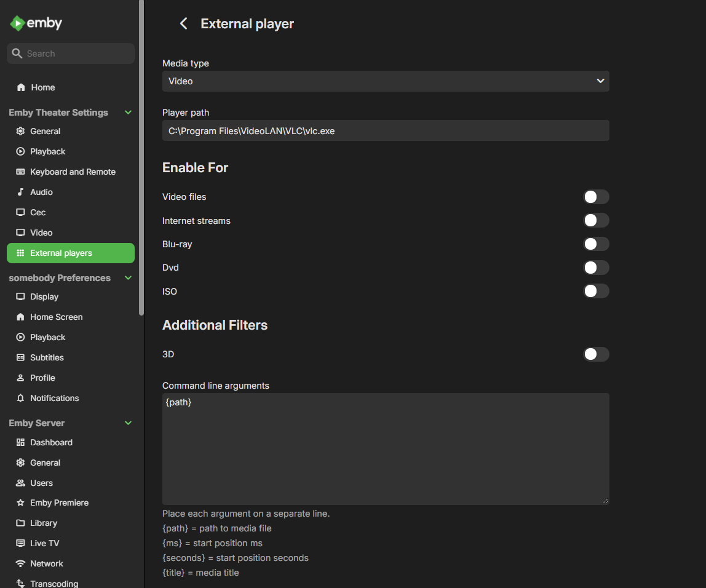Click the Player path input field
706x588 pixels.
[x=386, y=130]
